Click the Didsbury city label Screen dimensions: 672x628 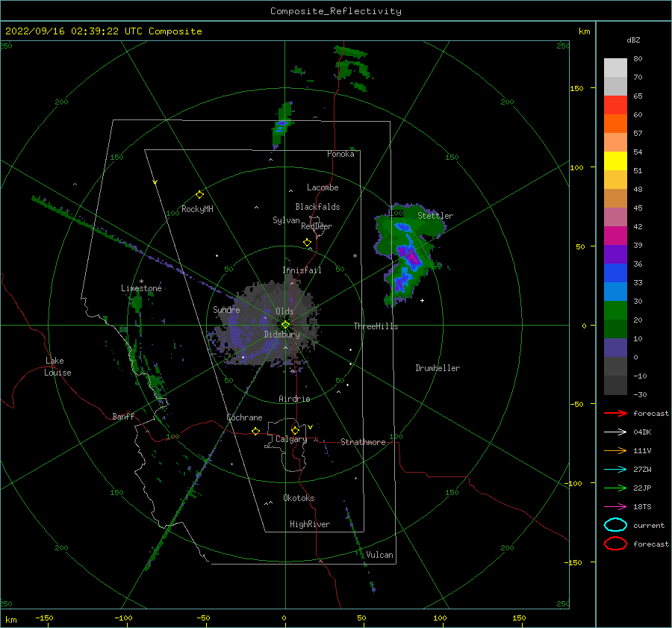click(x=282, y=335)
